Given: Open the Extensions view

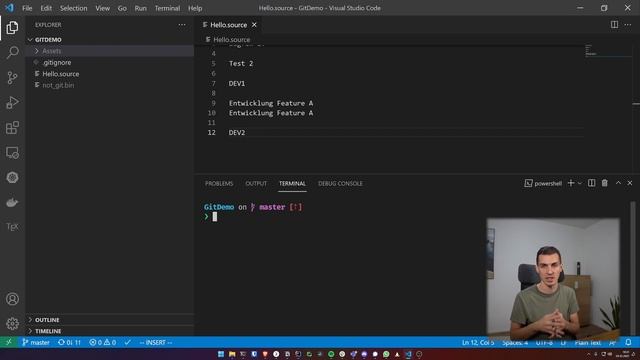Looking at the screenshot, I should click(x=12, y=128).
